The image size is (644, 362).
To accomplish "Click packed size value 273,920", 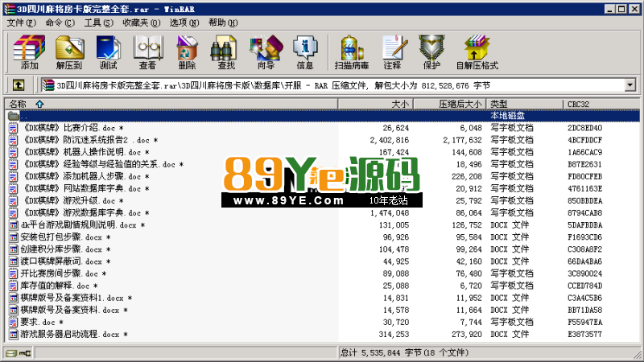I will click(467, 335).
